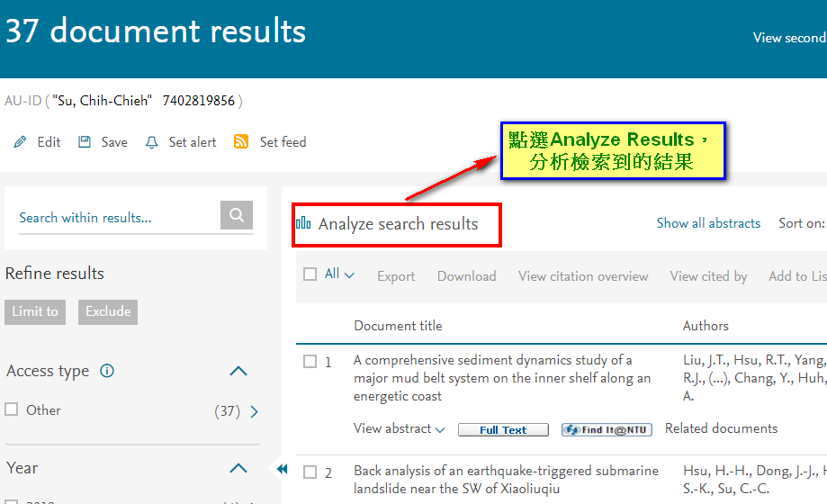Click View cited by
827x504 pixels.
tap(708, 276)
